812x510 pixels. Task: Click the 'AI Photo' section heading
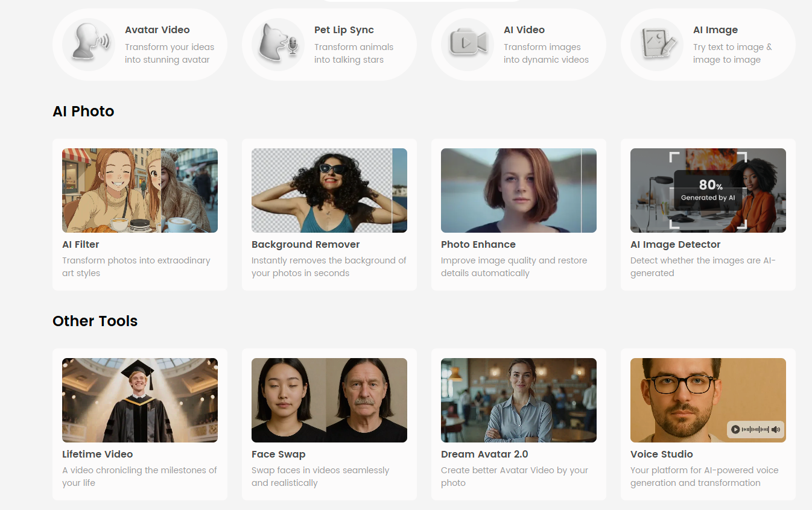click(83, 112)
